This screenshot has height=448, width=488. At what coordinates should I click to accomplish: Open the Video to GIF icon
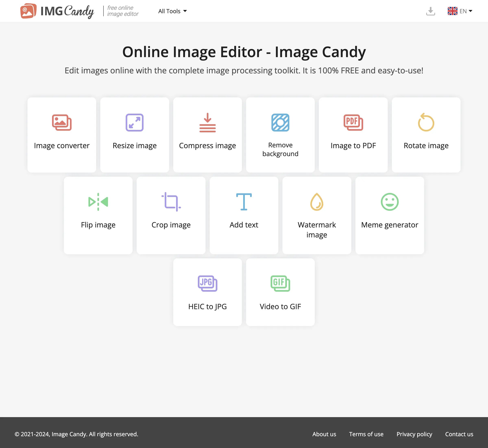tap(280, 283)
